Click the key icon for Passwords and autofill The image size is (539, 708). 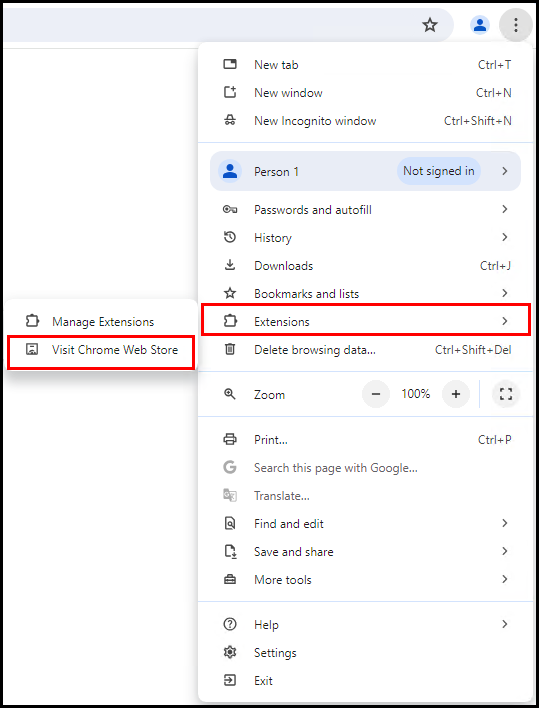[x=230, y=209]
